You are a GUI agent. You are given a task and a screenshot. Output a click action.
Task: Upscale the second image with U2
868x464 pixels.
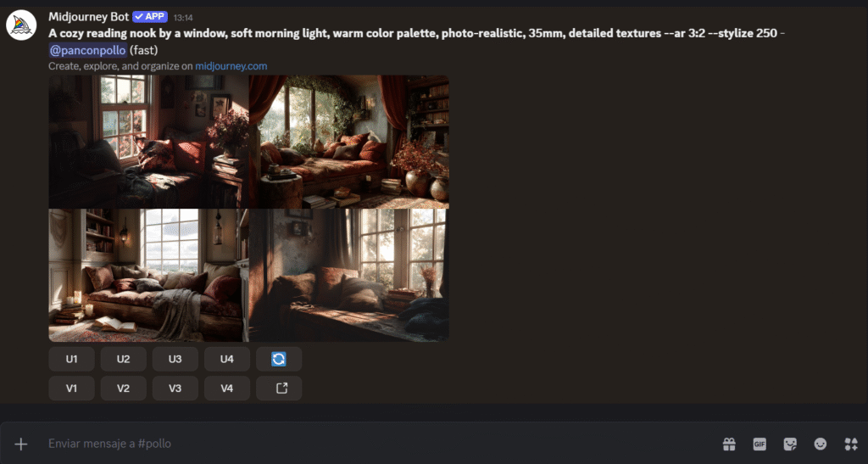pos(124,359)
